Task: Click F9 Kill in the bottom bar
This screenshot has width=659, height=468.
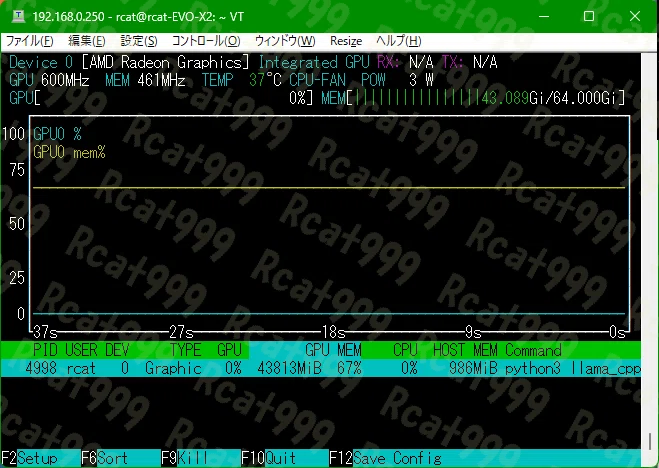Action: click(185, 458)
